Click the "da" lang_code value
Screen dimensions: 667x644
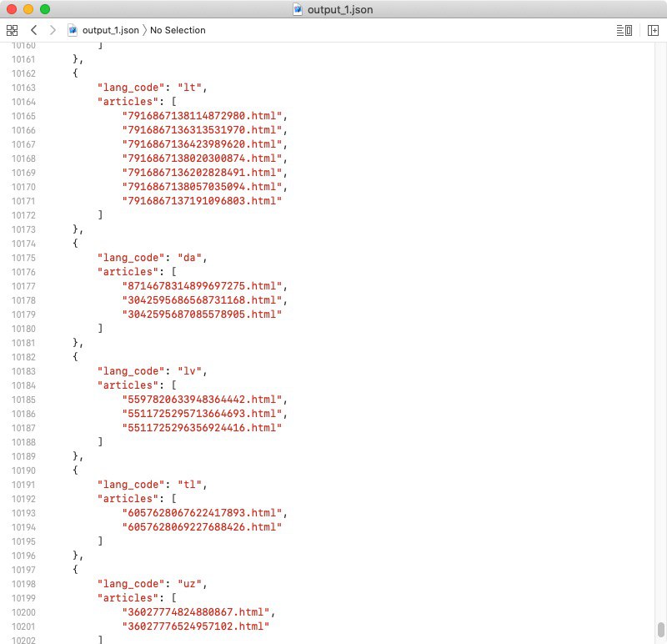(x=189, y=258)
